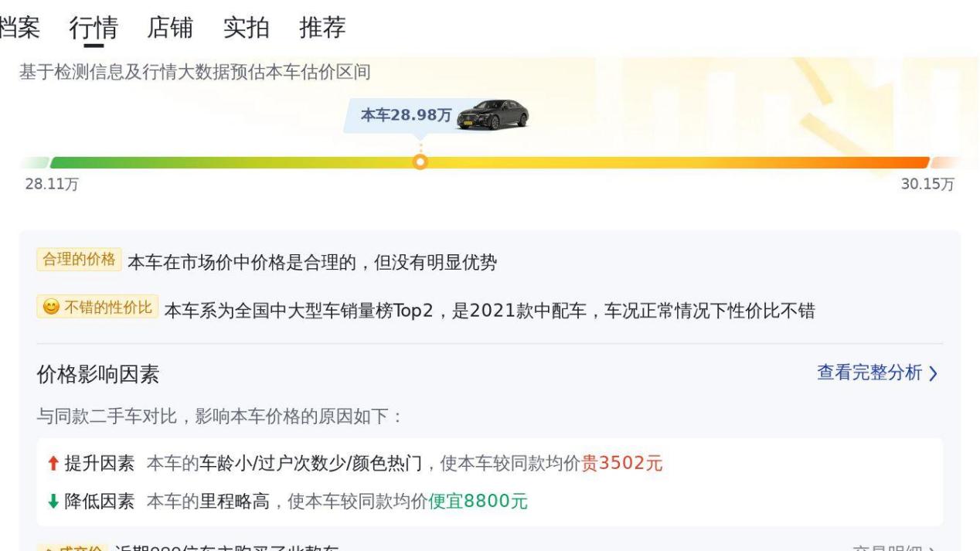Switch to the 店铺 tab
Screen dimensions: 980x551
[170, 28]
